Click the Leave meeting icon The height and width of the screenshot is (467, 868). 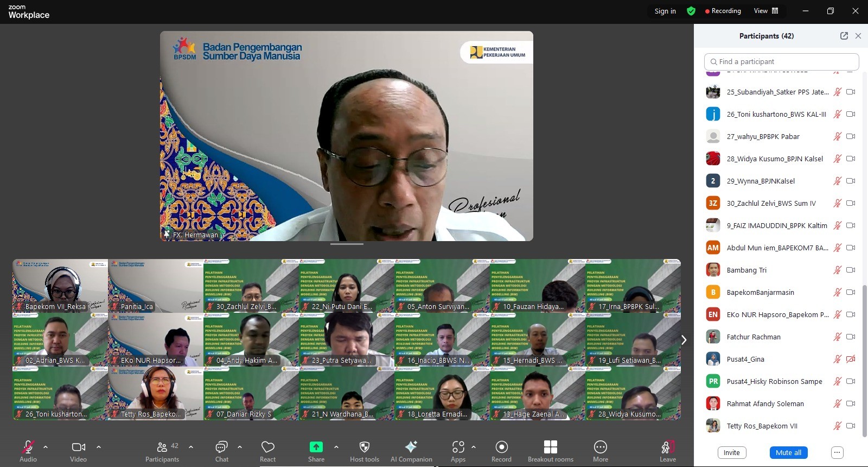(x=667, y=447)
